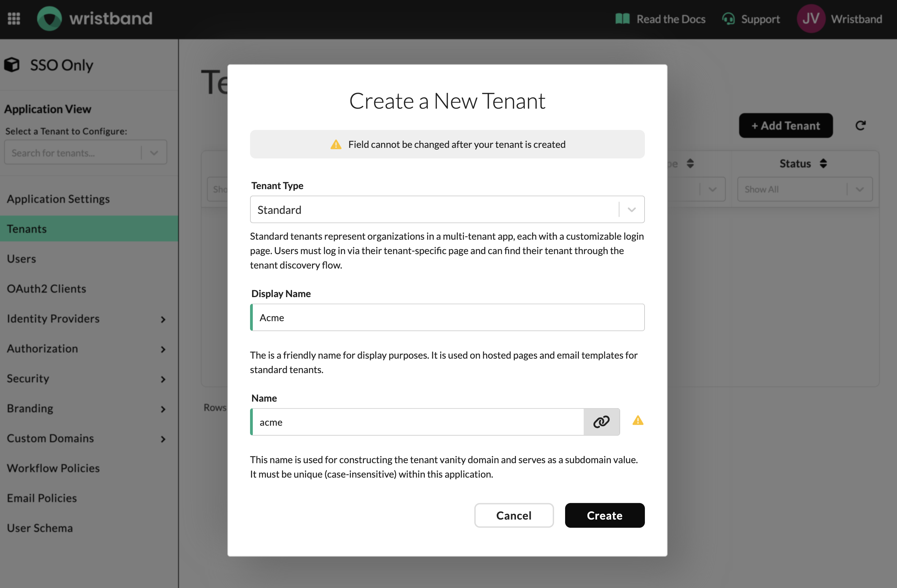Open the JV user avatar

810,19
